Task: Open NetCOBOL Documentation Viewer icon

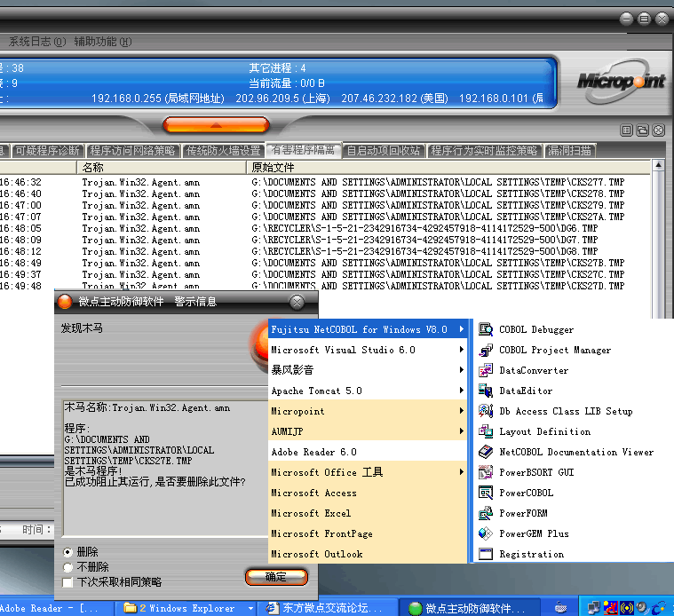Action: (x=485, y=452)
